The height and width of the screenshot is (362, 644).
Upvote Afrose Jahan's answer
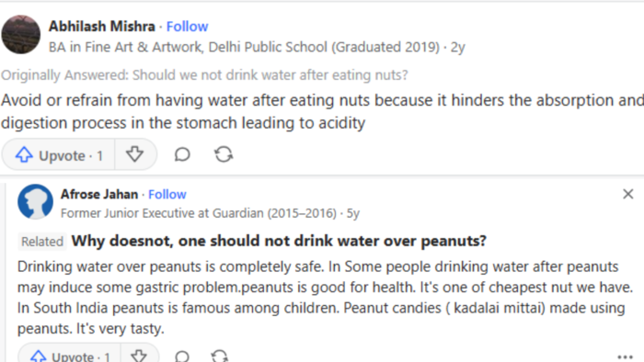click(x=70, y=355)
